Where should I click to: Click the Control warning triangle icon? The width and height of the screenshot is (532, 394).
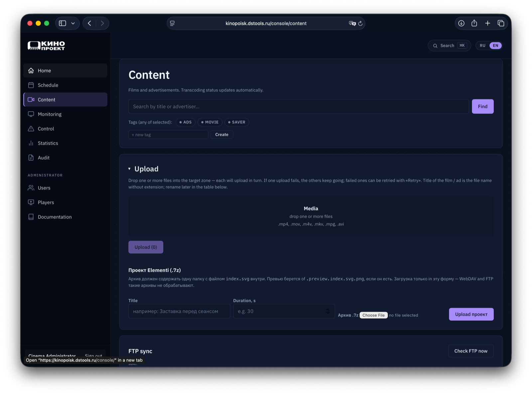pos(31,129)
